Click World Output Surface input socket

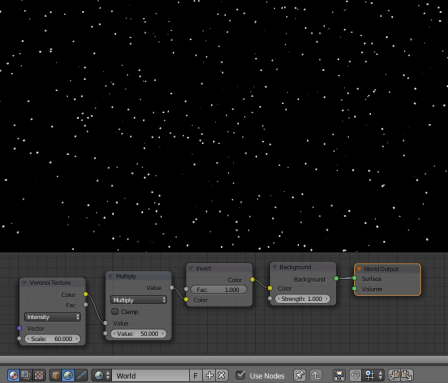pos(354,278)
